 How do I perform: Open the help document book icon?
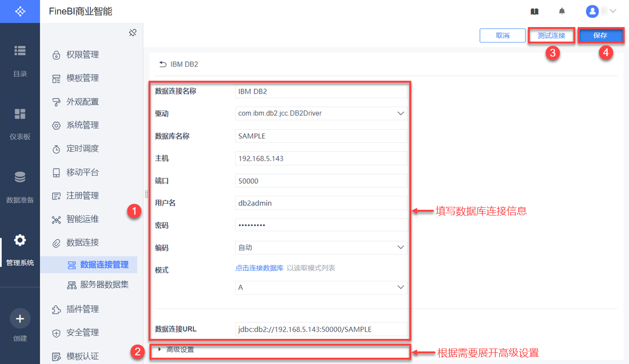click(534, 11)
